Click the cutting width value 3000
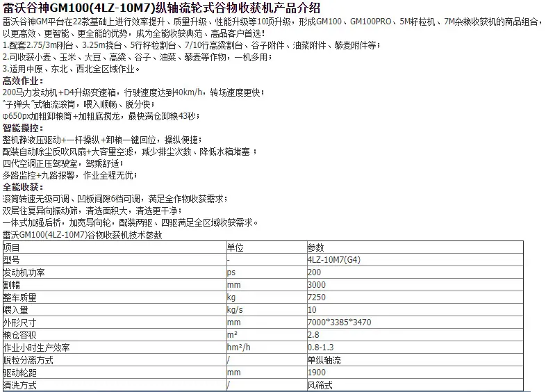Viewport: 546px width, 392px height. 317,285
